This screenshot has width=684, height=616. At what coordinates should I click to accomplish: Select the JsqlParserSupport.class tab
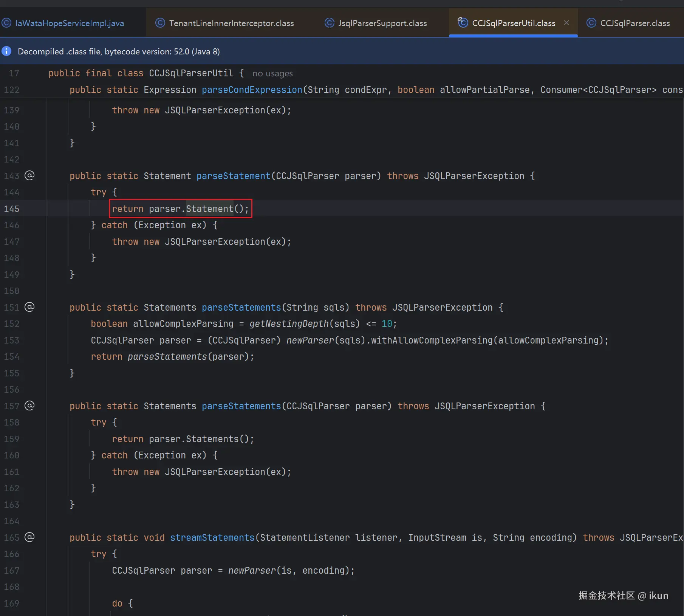click(382, 23)
